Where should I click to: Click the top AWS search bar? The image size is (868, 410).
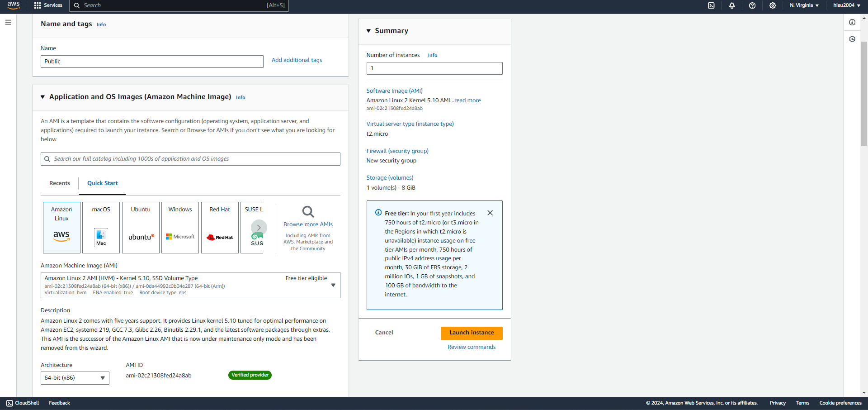tap(179, 5)
